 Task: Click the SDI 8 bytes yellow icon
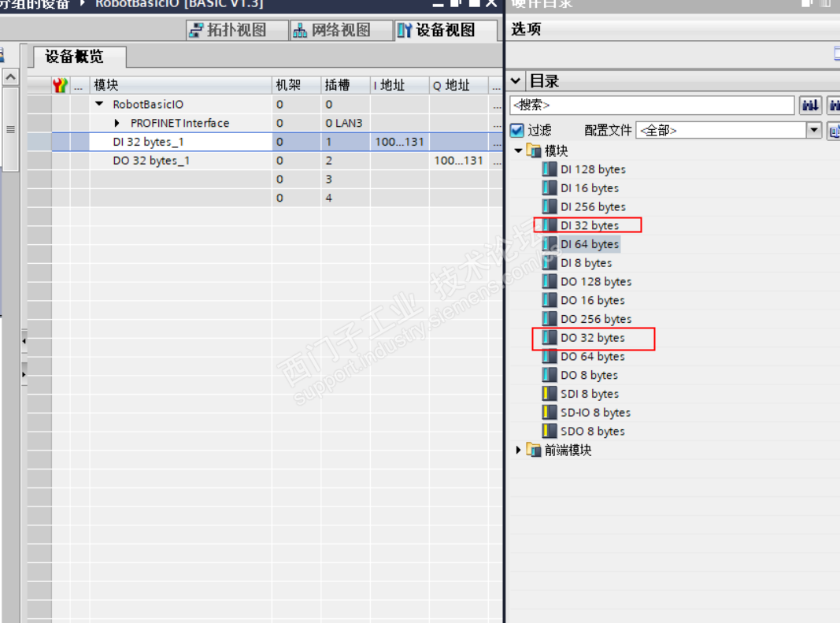click(x=549, y=394)
